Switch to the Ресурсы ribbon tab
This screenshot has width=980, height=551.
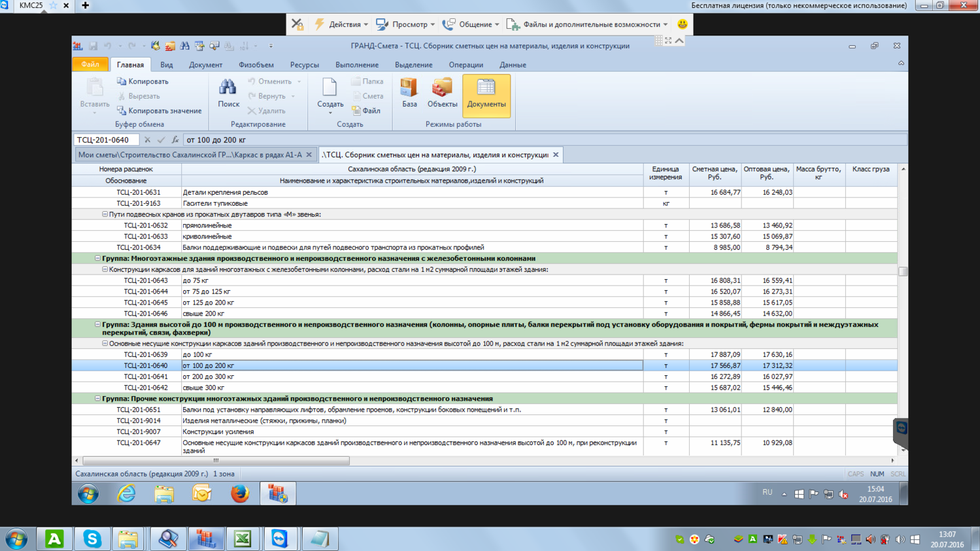point(304,65)
